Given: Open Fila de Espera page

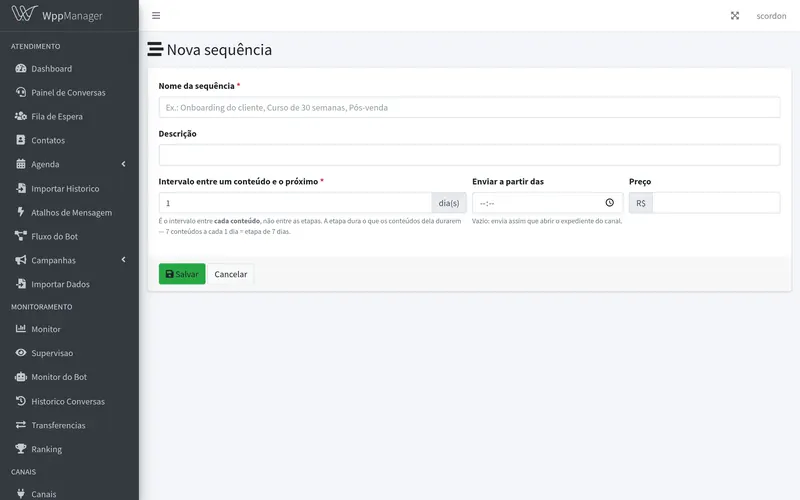Looking at the screenshot, I should click(69, 116).
